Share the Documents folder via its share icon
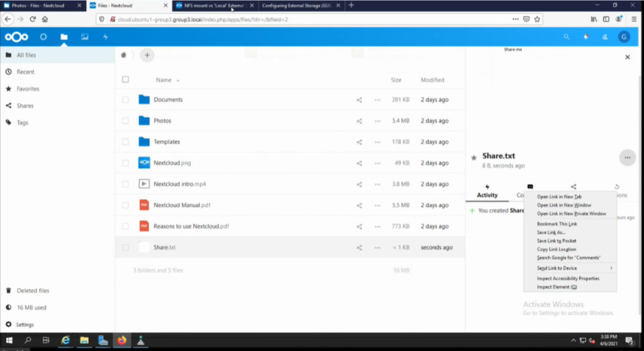644x351 pixels. (x=359, y=100)
